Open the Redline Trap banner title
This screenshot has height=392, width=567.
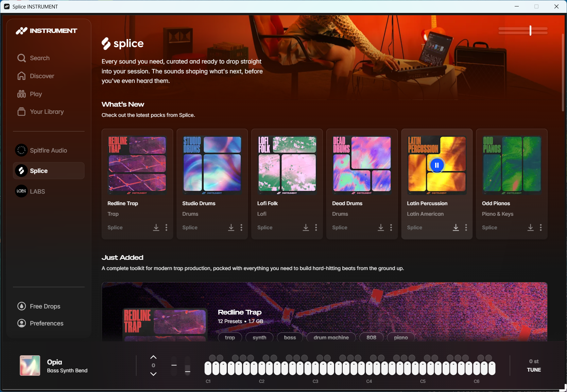tap(240, 312)
